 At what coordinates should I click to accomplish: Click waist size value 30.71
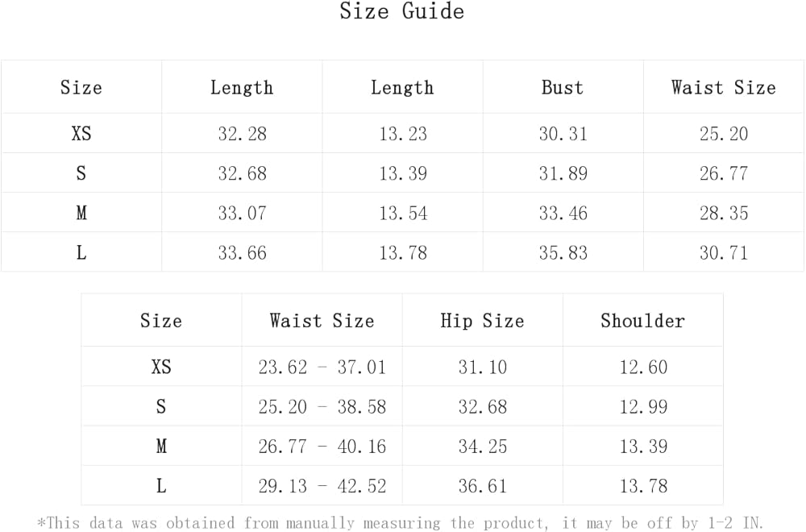point(723,252)
